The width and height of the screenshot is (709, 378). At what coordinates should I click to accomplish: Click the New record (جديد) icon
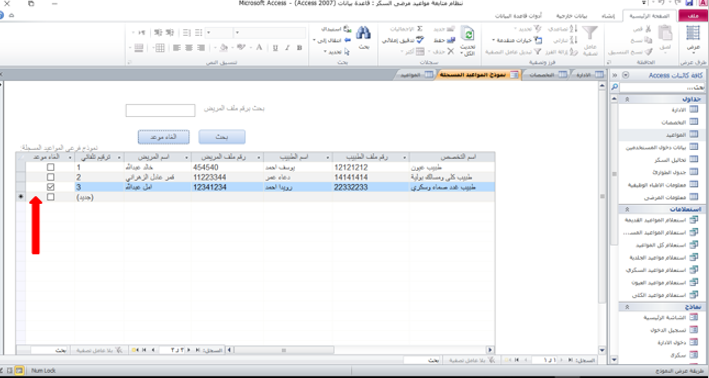click(x=450, y=29)
